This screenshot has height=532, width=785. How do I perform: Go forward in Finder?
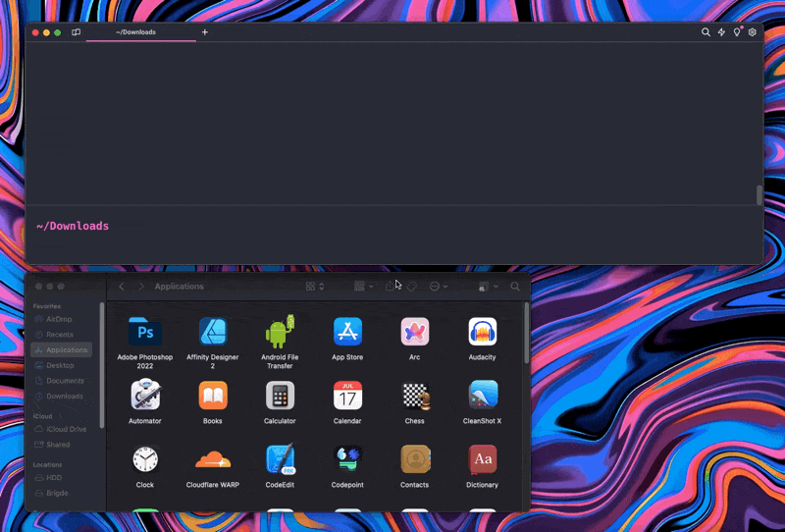tap(141, 287)
